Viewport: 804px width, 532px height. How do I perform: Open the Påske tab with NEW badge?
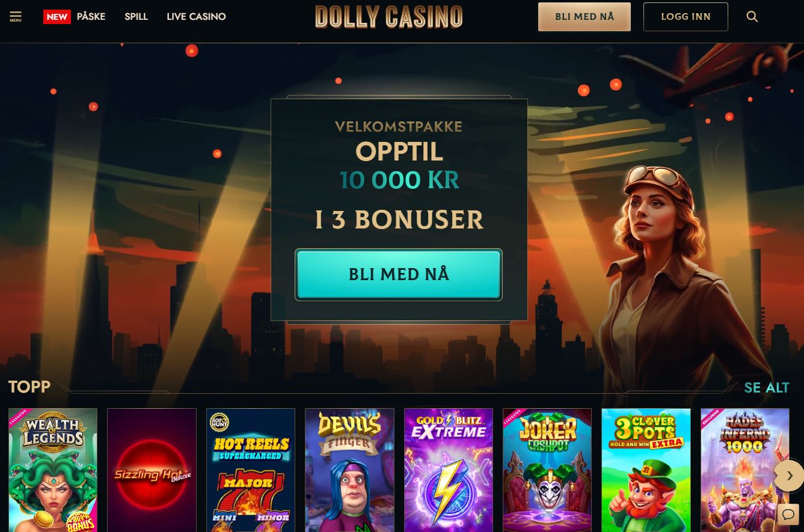(75, 17)
